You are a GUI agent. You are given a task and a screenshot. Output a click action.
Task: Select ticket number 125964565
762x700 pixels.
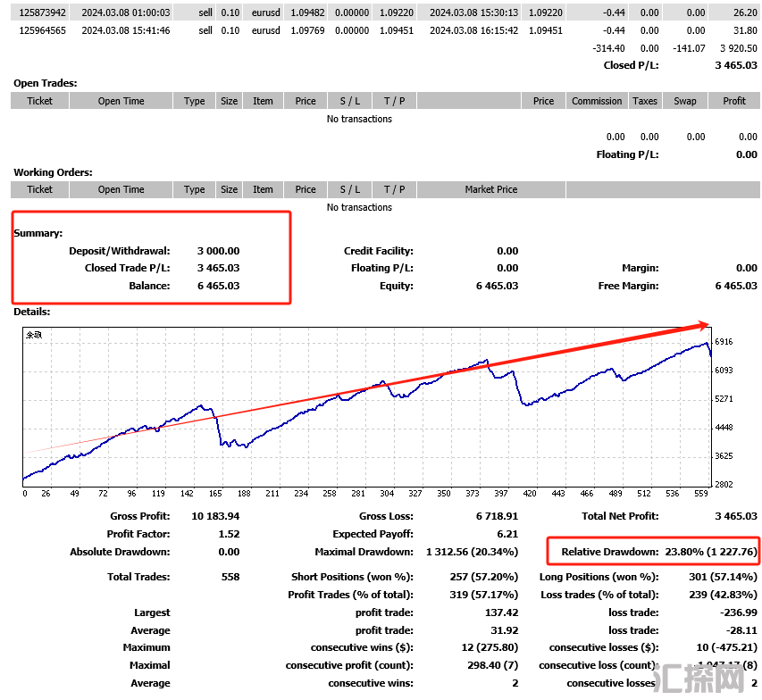(42, 30)
